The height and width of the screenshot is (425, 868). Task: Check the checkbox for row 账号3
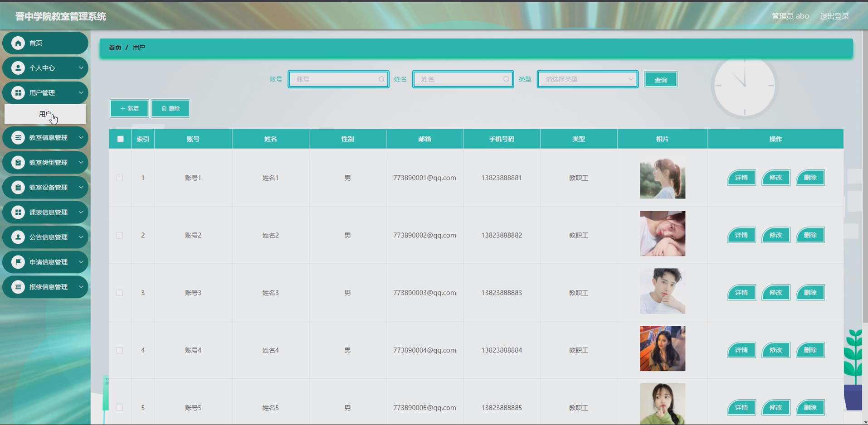click(120, 293)
